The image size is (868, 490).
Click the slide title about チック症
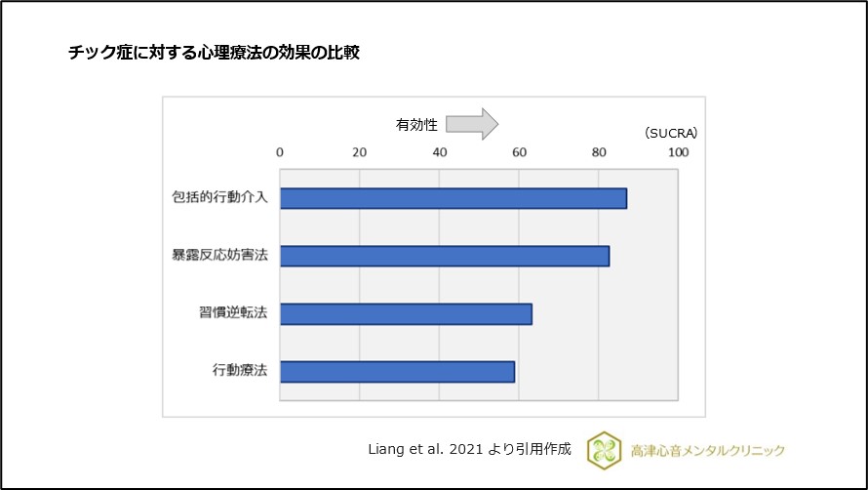pyautogui.click(x=214, y=53)
